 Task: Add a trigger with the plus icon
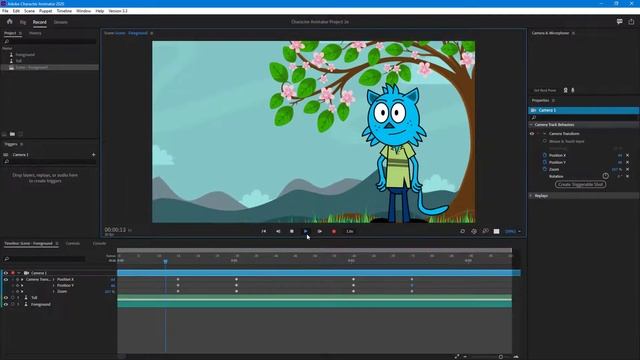[x=93, y=155]
